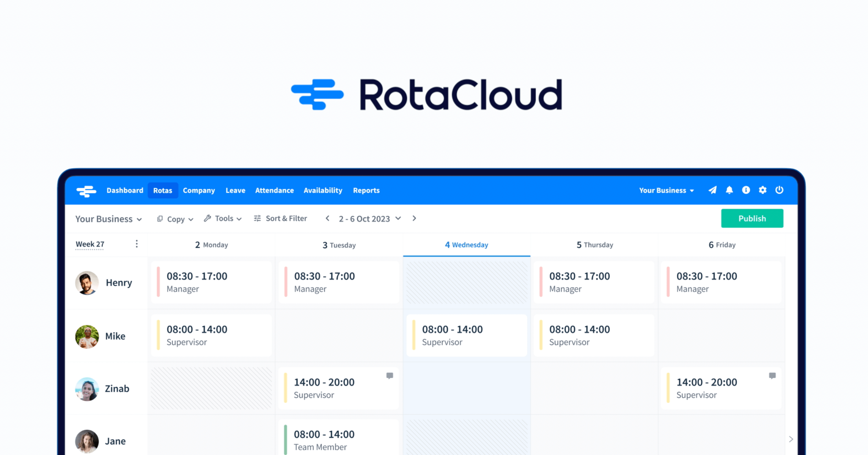Open the notifications bell
Viewport: 868px width, 455px height.
(729, 190)
